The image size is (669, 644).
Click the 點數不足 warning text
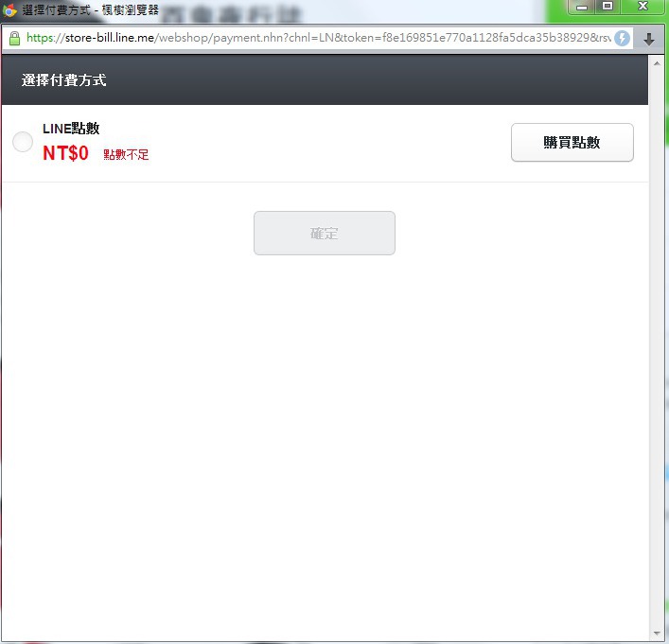pos(126,154)
